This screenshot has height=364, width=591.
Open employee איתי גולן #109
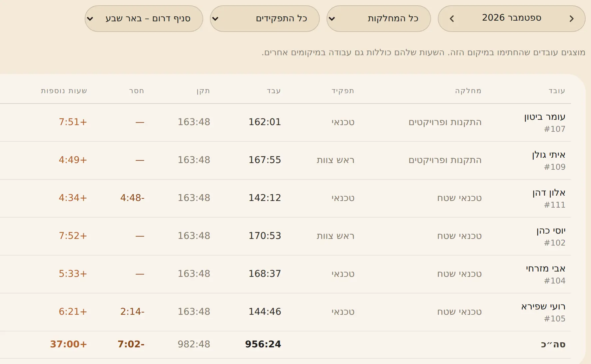(549, 160)
